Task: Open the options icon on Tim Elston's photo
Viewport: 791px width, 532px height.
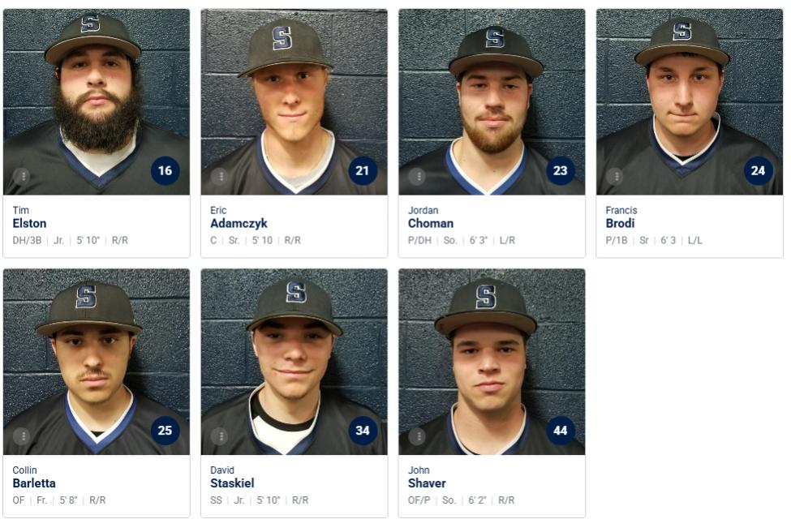Action: (23, 177)
